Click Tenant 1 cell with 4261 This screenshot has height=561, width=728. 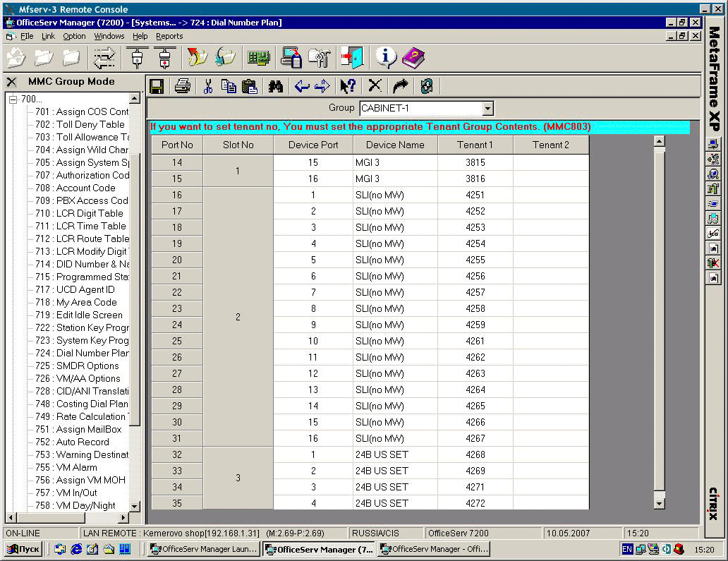tap(475, 341)
